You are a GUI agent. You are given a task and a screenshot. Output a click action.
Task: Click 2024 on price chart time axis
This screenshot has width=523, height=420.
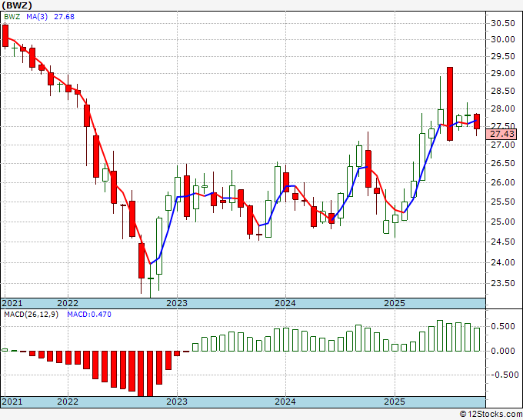coord(285,303)
